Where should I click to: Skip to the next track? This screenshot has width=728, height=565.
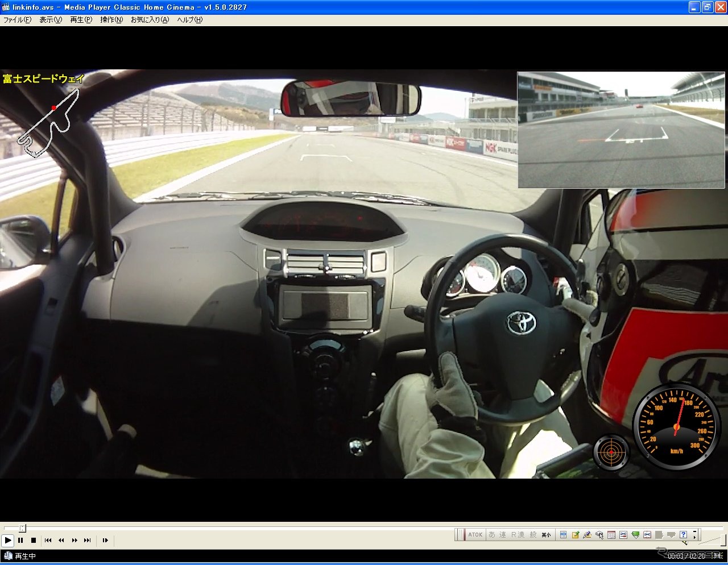[88, 541]
